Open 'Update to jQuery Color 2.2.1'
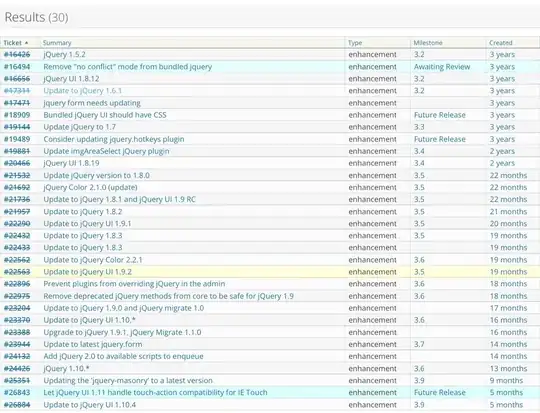Image resolution: width=540 pixels, height=413 pixels. click(93, 260)
